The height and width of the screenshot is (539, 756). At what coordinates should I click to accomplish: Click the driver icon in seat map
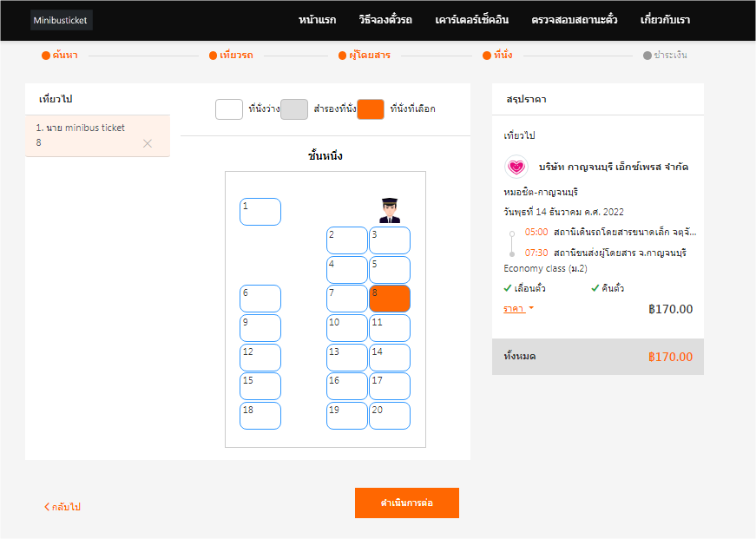point(389,210)
